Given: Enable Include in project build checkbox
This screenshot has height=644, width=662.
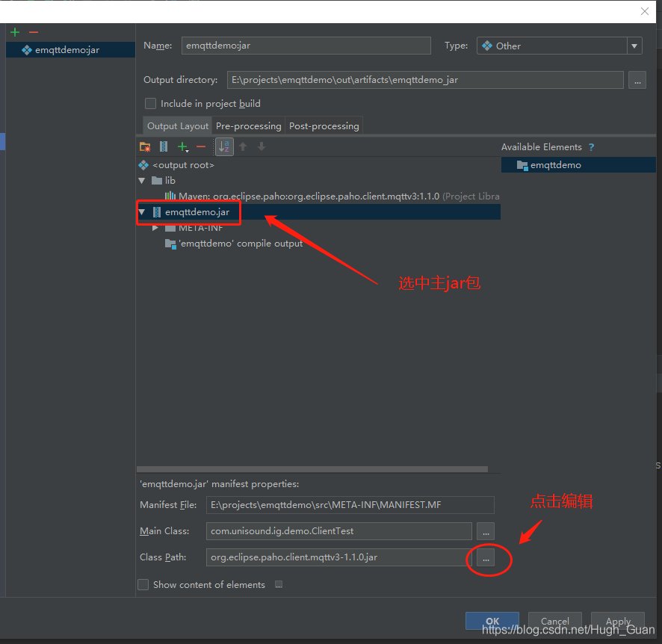Looking at the screenshot, I should click(151, 104).
